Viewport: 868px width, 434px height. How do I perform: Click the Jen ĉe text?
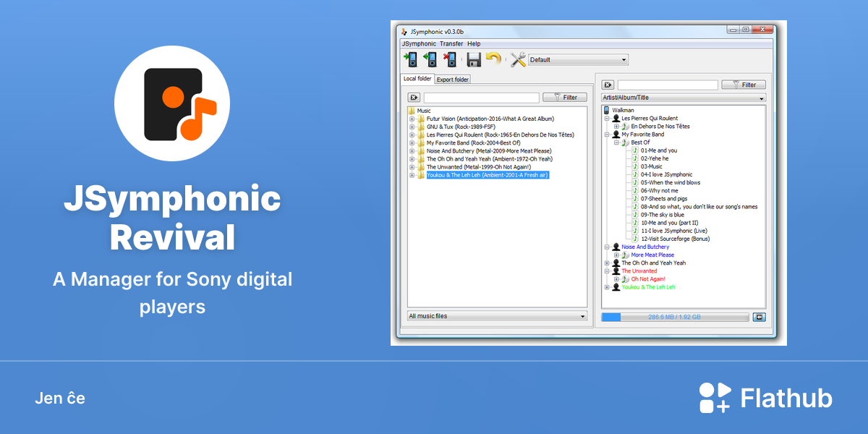pyautogui.click(x=60, y=399)
